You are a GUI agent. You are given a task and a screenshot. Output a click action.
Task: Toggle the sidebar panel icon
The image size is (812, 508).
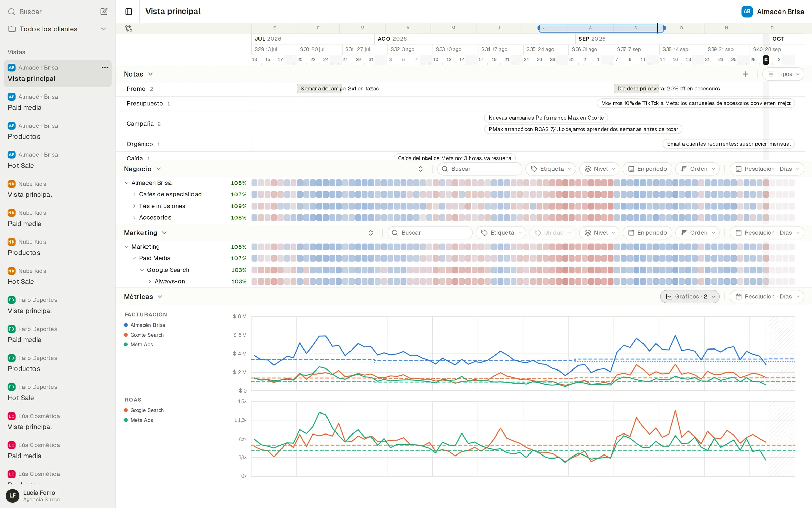click(x=129, y=12)
